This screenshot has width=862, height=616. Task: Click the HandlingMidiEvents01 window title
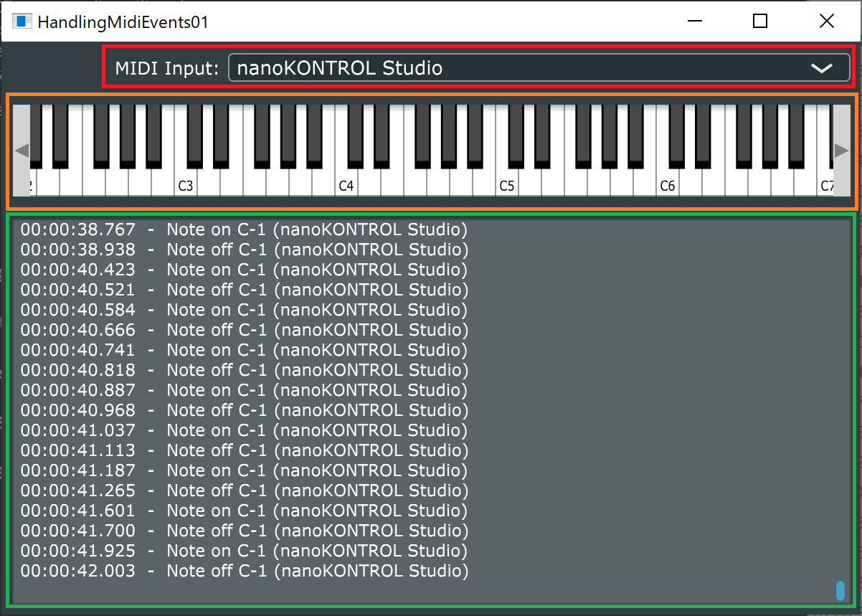click(x=123, y=22)
